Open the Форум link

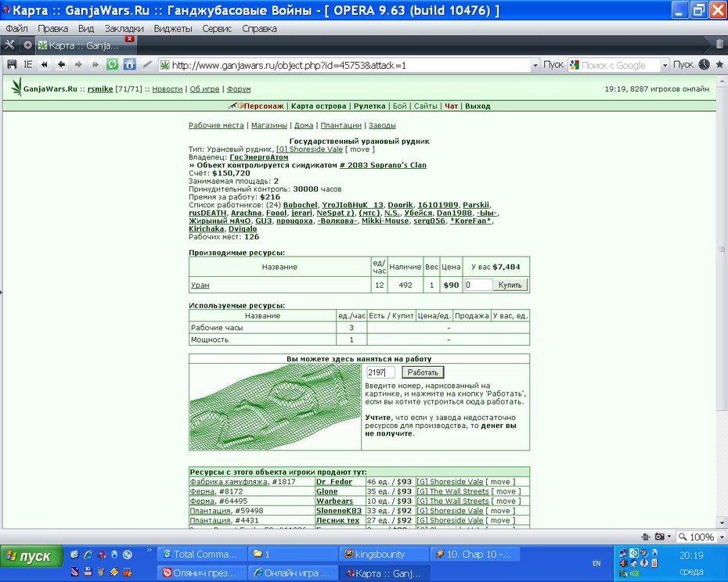tap(239, 88)
